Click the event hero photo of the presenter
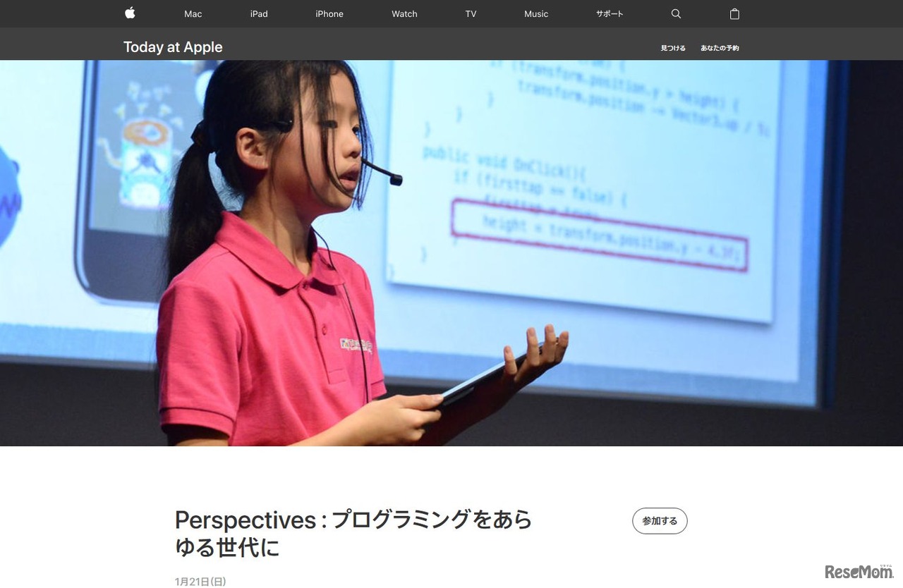903x588 pixels. (x=451, y=254)
